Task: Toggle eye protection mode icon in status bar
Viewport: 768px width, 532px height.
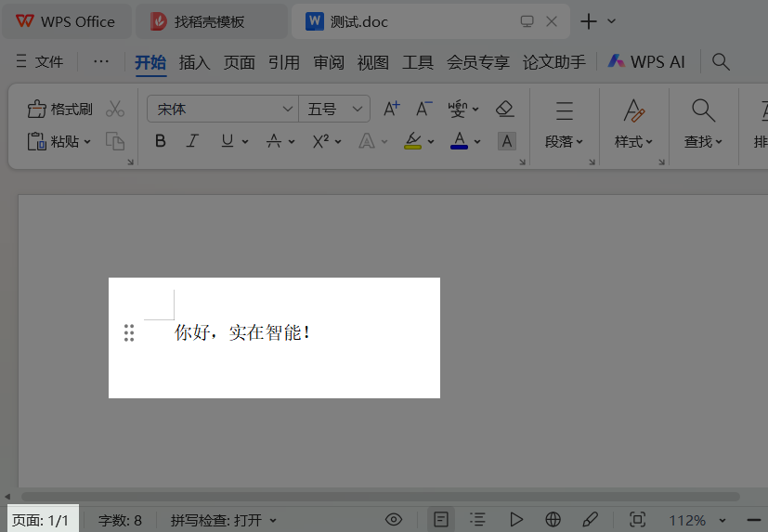Action: click(x=394, y=520)
